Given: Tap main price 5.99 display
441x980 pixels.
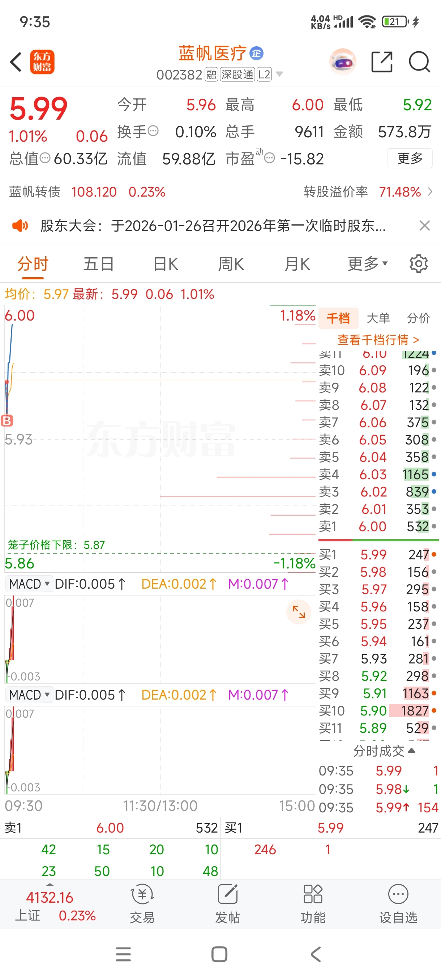Looking at the screenshot, I should pyautogui.click(x=38, y=109).
